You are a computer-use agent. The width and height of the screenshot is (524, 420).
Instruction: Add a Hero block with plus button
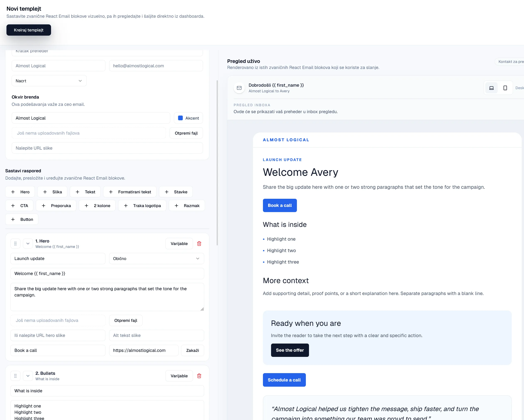click(x=20, y=192)
